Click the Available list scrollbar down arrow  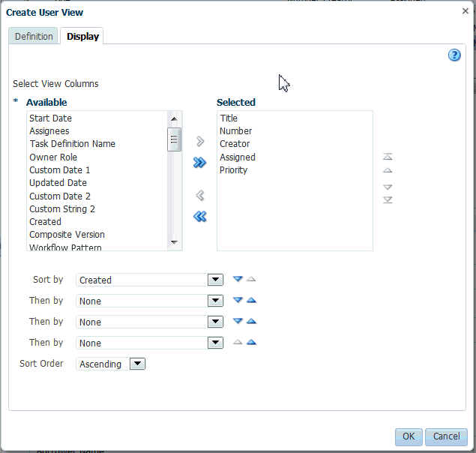[x=174, y=242]
